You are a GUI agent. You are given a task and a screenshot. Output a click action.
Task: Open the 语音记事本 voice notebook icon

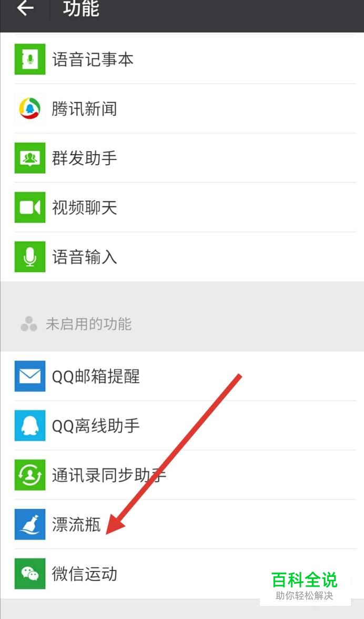[30, 59]
